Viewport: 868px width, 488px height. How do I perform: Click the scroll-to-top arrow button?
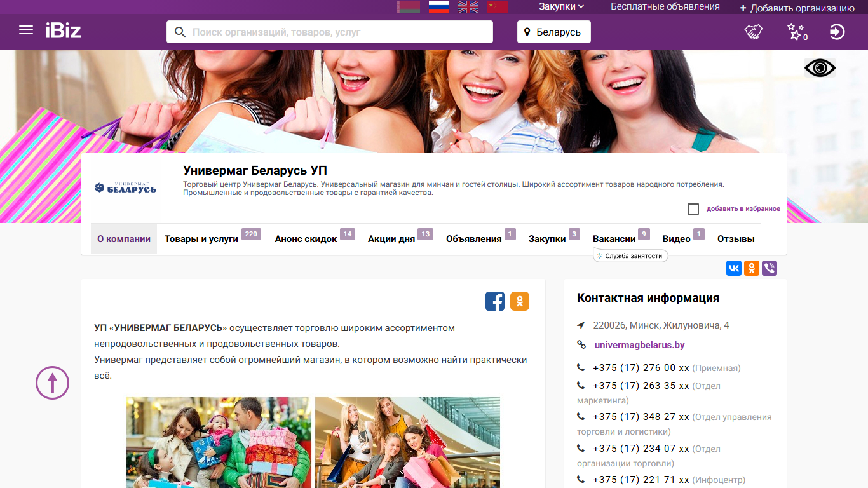(x=52, y=383)
